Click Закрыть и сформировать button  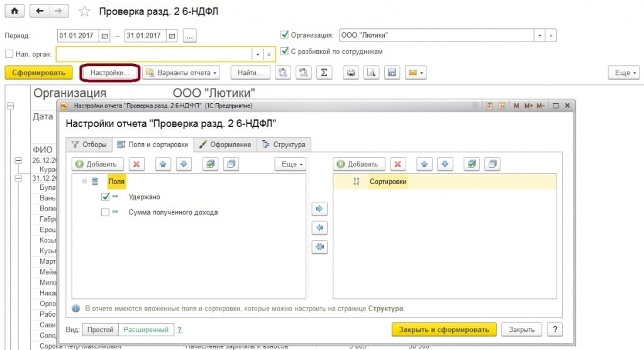click(444, 329)
